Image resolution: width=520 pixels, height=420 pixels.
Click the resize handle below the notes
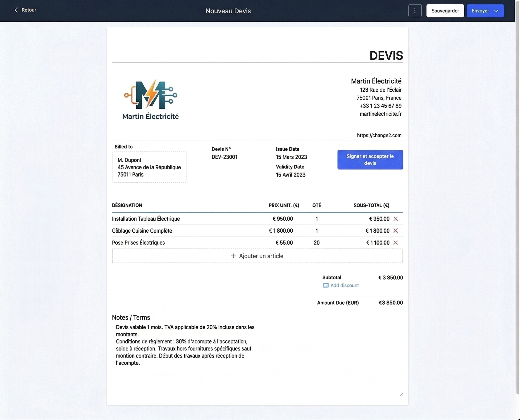coord(402,394)
